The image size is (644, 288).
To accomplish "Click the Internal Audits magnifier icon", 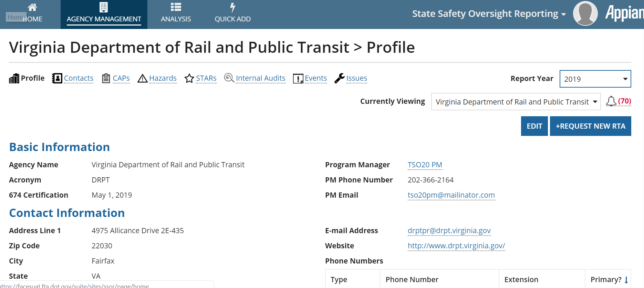I will pos(229,78).
